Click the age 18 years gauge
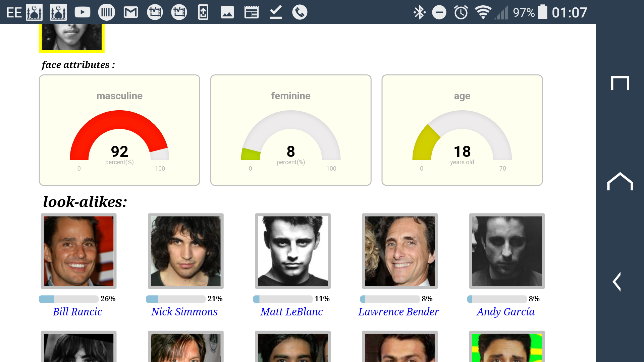The image size is (644, 362). click(462, 130)
